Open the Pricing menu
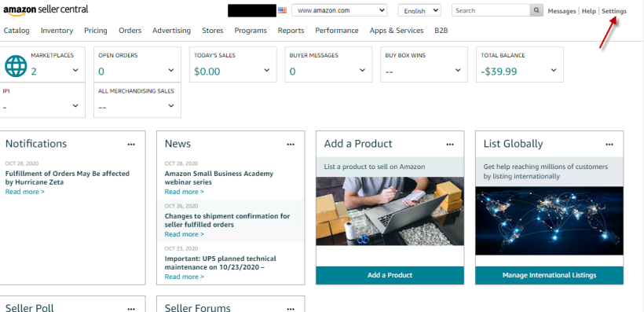644x312 pixels. pyautogui.click(x=96, y=31)
